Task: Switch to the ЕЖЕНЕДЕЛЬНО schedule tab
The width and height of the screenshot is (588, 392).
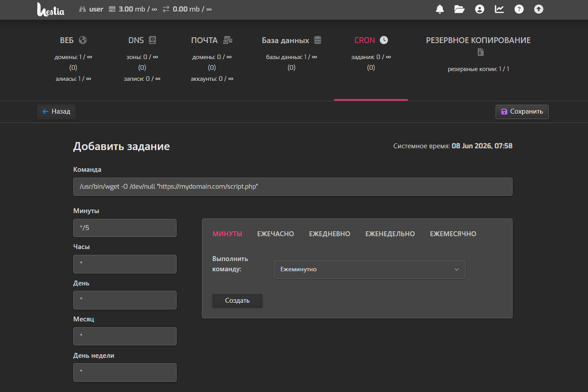Action: click(390, 234)
